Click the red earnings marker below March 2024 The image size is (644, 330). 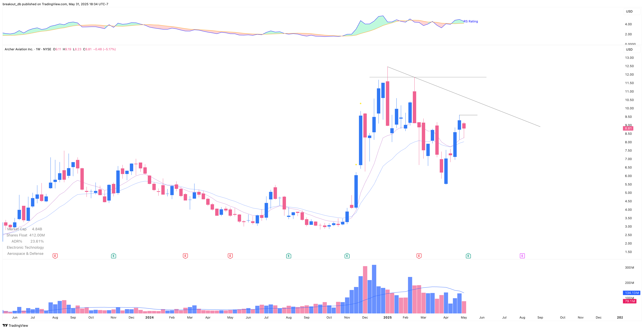pos(185,256)
